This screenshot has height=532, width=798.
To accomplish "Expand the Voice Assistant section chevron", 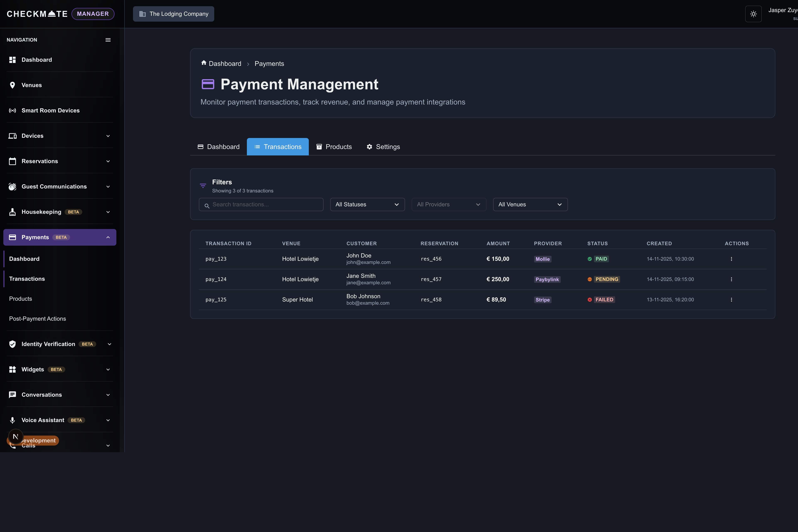I will tap(108, 420).
